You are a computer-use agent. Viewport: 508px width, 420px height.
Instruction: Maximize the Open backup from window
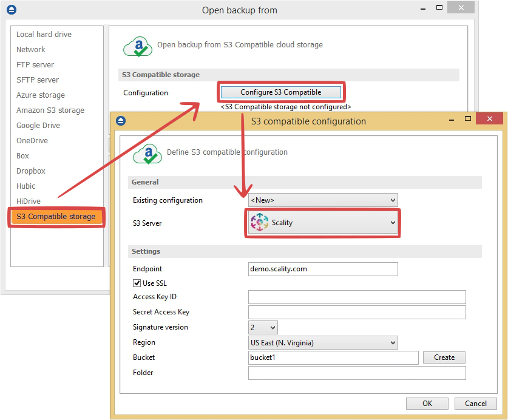pyautogui.click(x=439, y=7)
